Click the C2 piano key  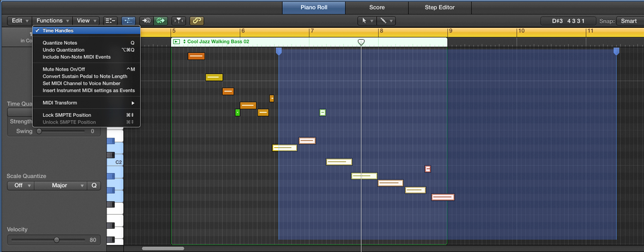(115, 162)
